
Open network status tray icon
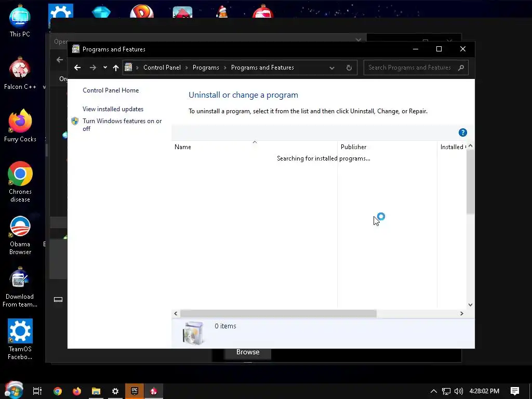click(446, 391)
